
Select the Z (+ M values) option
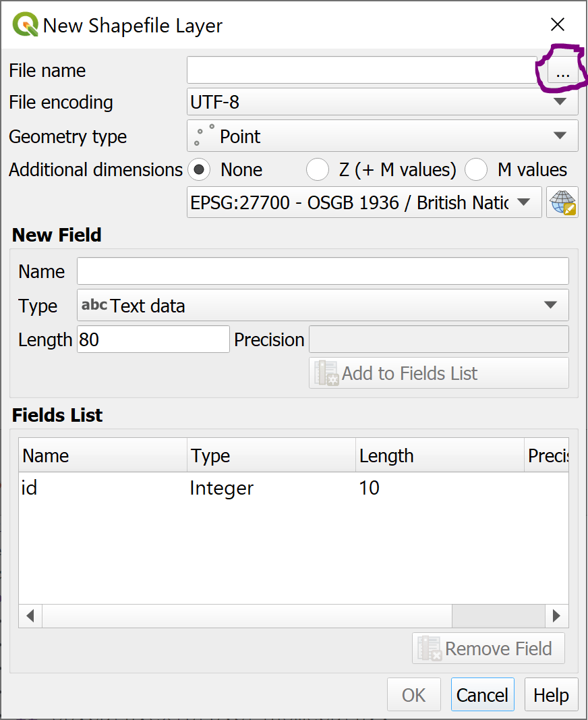pyautogui.click(x=317, y=169)
